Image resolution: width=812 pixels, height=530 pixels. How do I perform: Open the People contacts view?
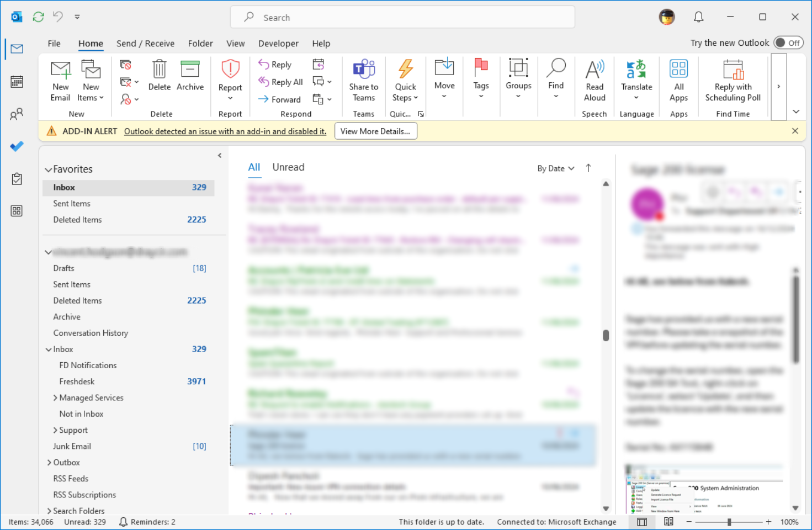click(x=17, y=114)
